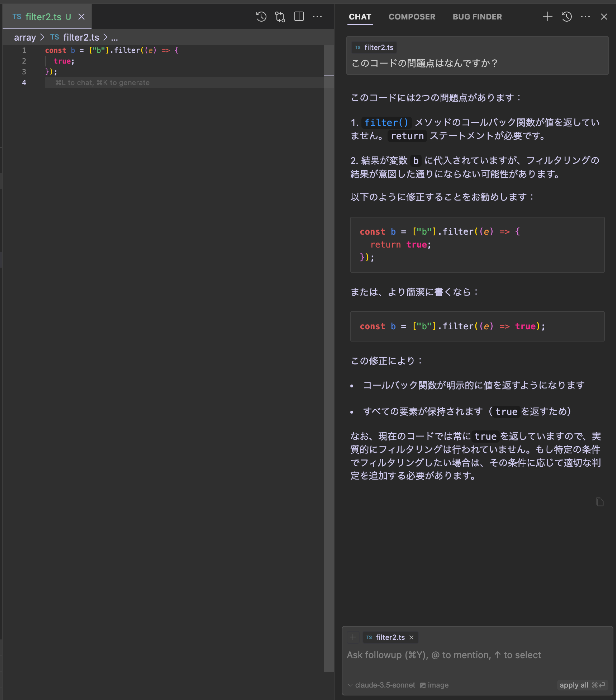Switch to the BUG FINDER tab
This screenshot has height=700, width=616.
(x=477, y=17)
